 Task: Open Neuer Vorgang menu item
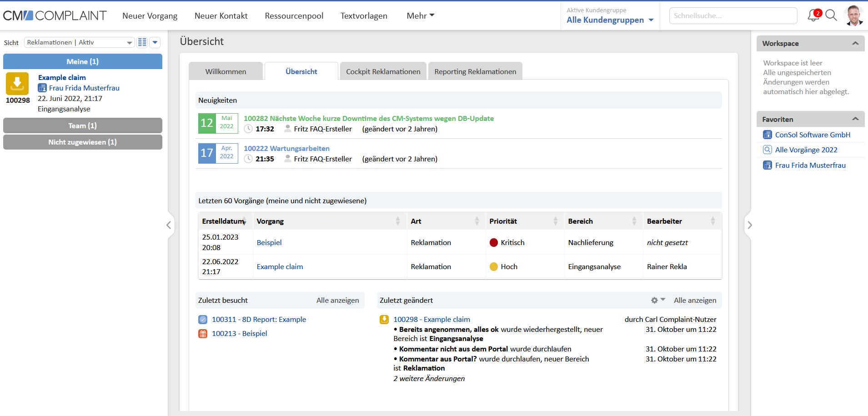150,15
